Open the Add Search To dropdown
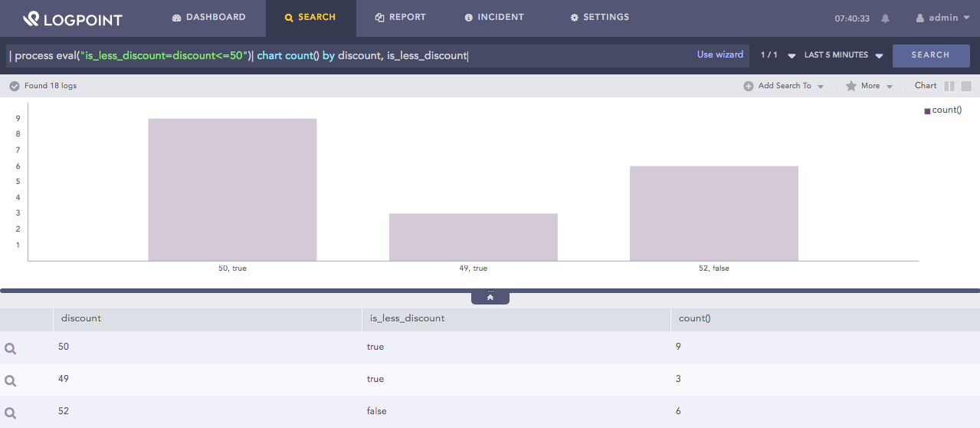The width and height of the screenshot is (980, 428). click(784, 86)
